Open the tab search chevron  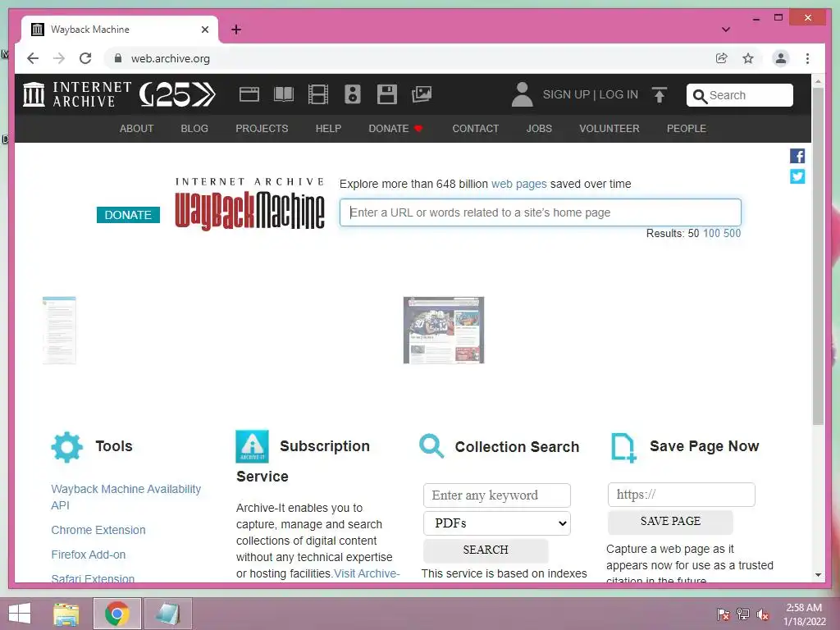point(725,30)
